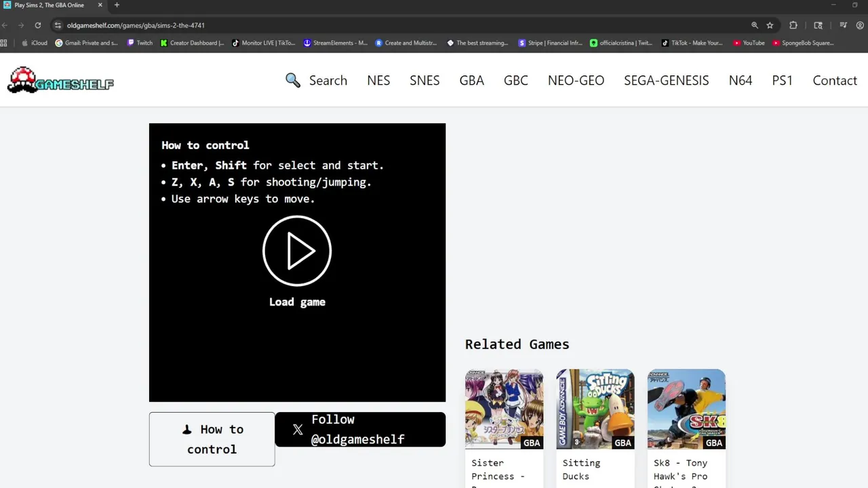
Task: Go to the Contact page
Action: point(835,80)
